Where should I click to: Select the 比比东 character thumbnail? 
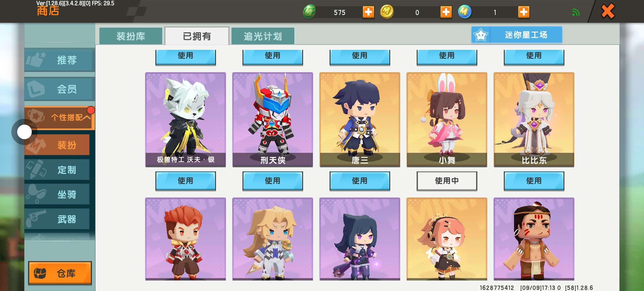click(x=534, y=120)
